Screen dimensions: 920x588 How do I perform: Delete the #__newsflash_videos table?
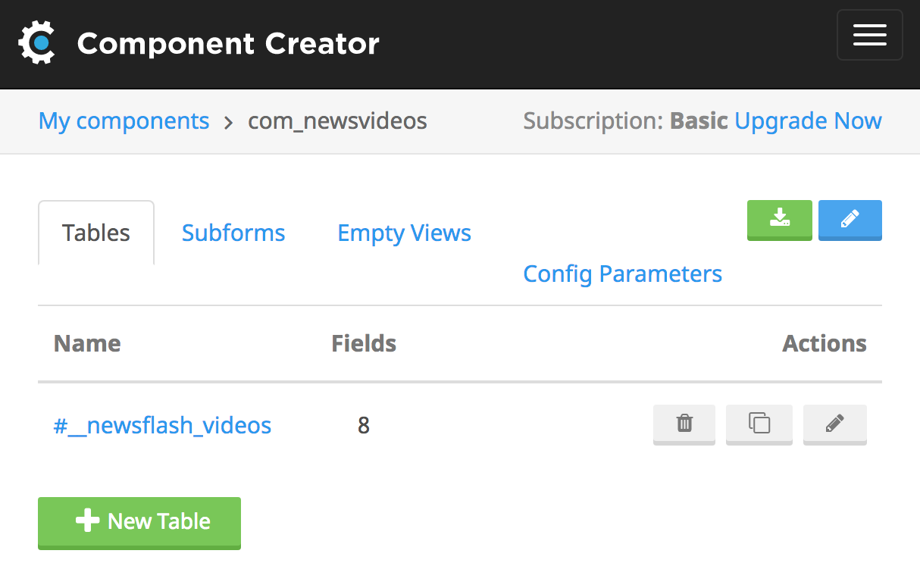684,424
